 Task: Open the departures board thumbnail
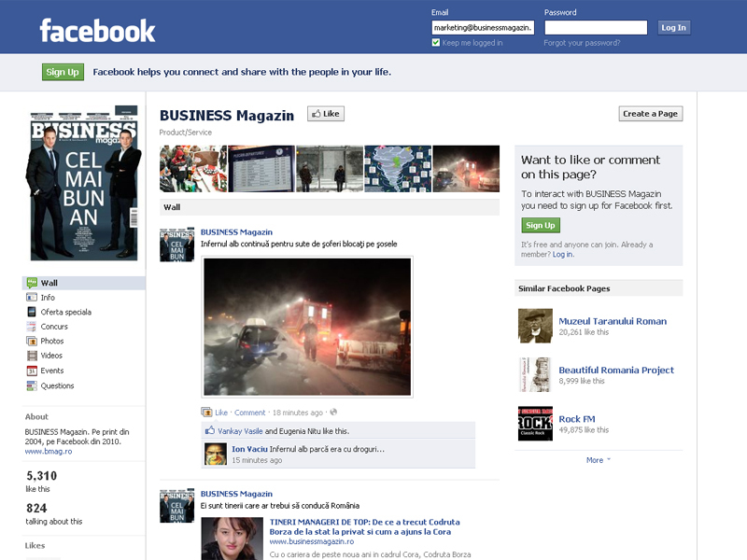(261, 169)
